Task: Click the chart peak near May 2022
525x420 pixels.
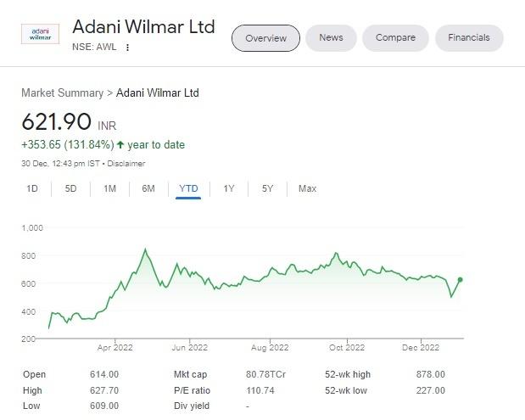Action: pyautogui.click(x=145, y=249)
